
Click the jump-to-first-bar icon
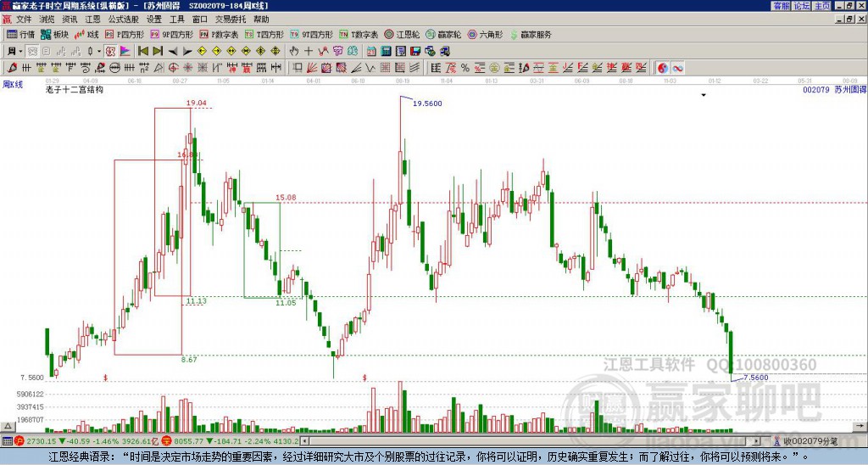142,51
